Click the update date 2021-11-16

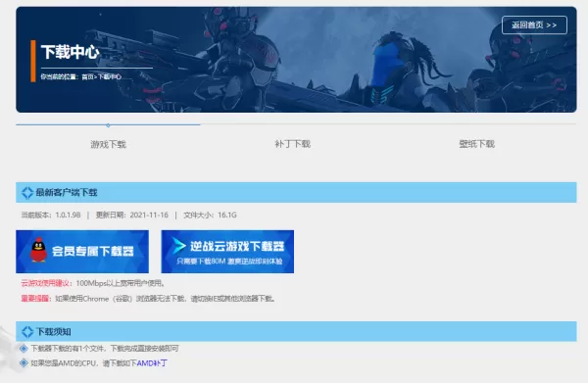click(149, 215)
